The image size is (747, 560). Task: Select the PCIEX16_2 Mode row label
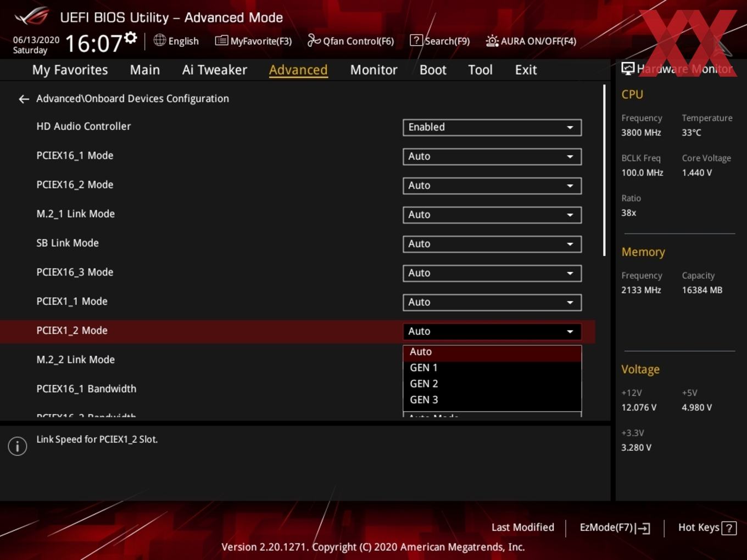(75, 184)
